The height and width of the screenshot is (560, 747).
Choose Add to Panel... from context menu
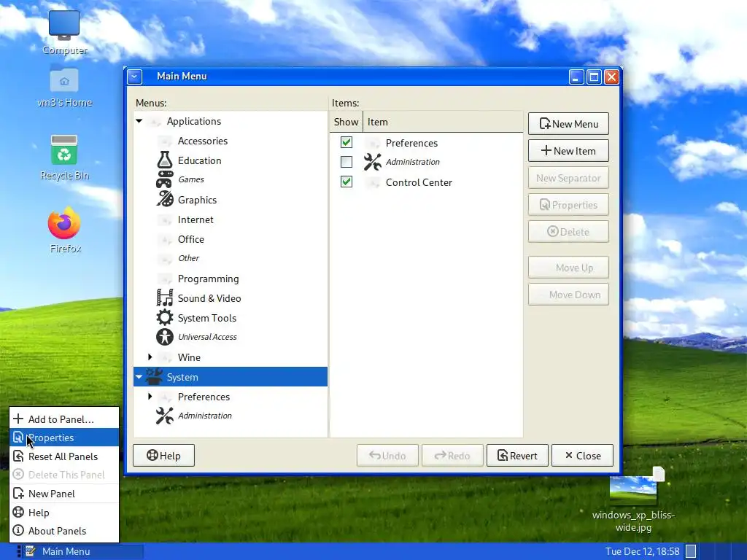click(x=64, y=419)
